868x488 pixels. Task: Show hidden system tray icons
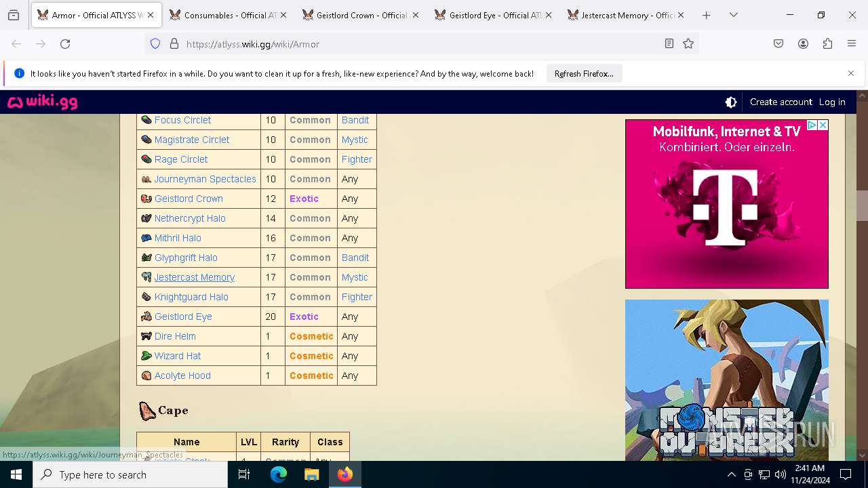tap(731, 474)
